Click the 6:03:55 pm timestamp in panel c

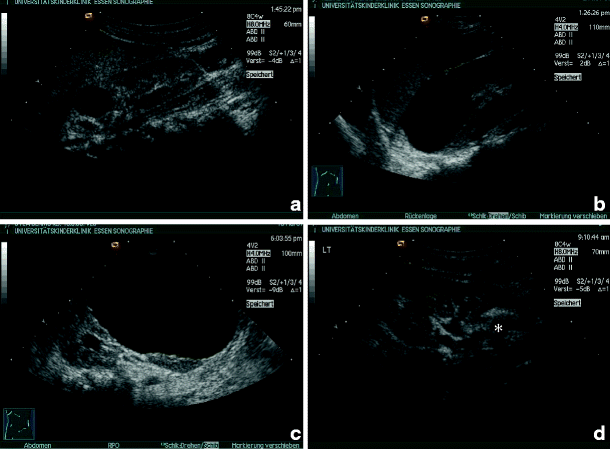point(286,239)
